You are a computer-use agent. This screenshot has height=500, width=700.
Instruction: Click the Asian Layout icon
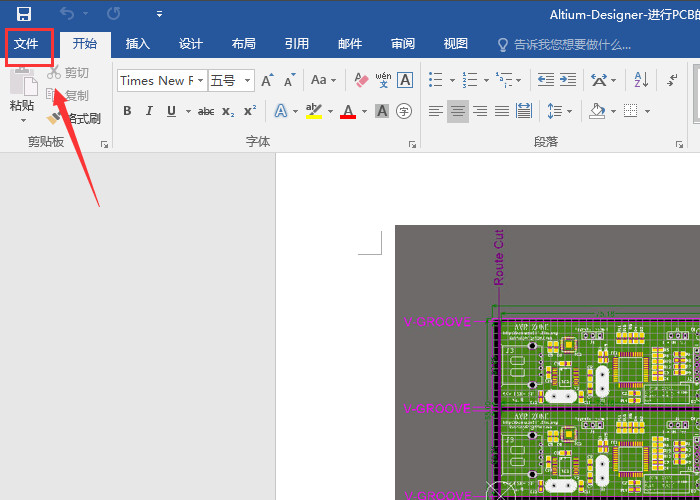599,80
